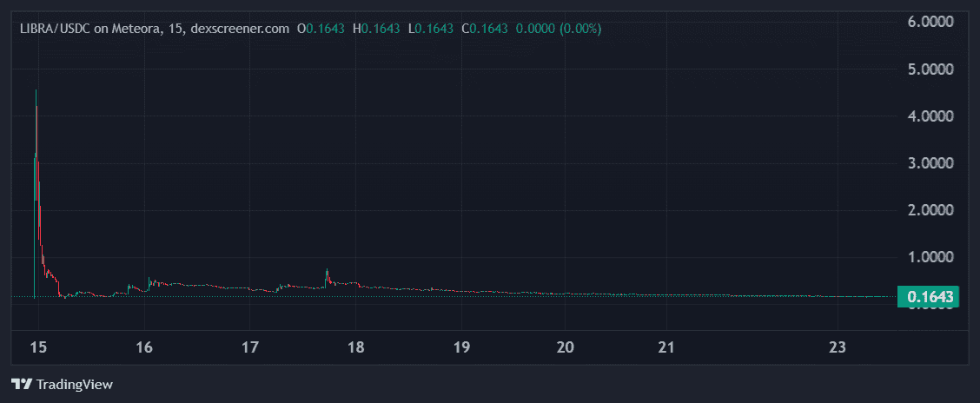980x403 pixels.
Task: Click the TradingView logo icon
Action: (22, 384)
